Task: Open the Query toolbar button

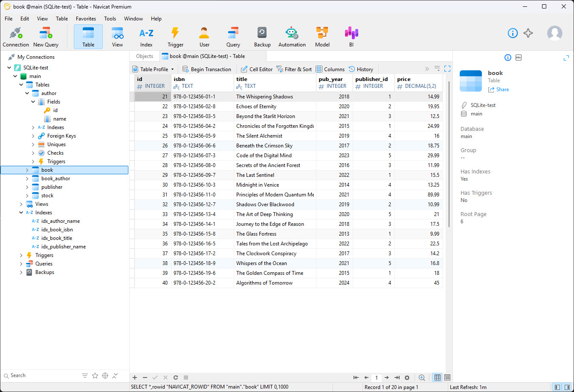Action: coord(233,37)
